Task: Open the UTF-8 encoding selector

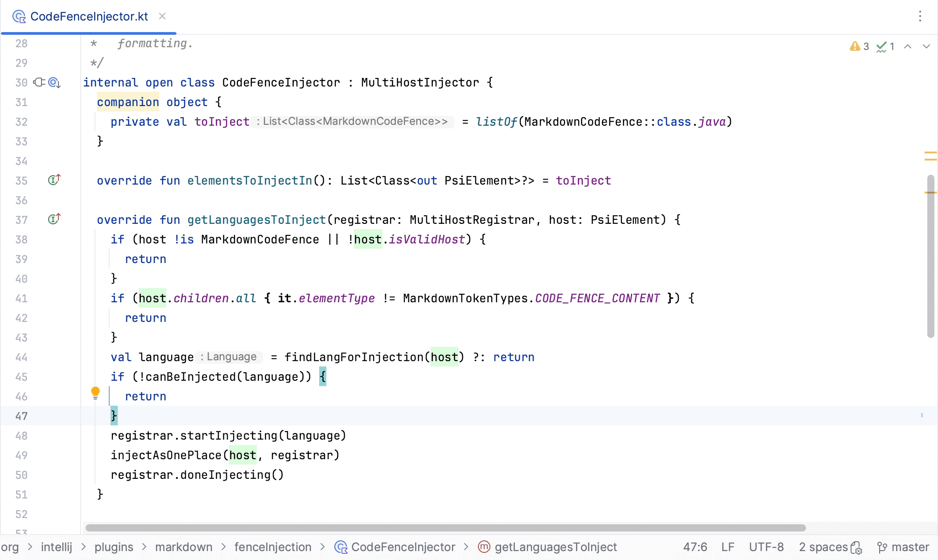Action: click(x=767, y=547)
